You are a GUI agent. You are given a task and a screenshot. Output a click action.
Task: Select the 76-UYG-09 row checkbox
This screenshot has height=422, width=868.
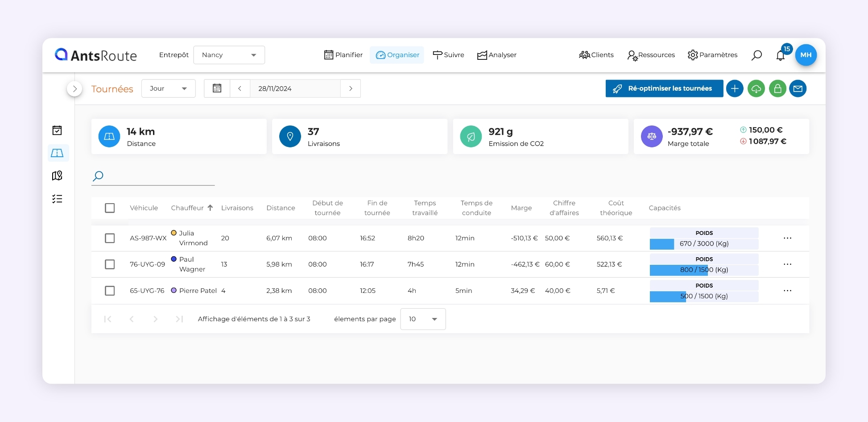pos(110,264)
